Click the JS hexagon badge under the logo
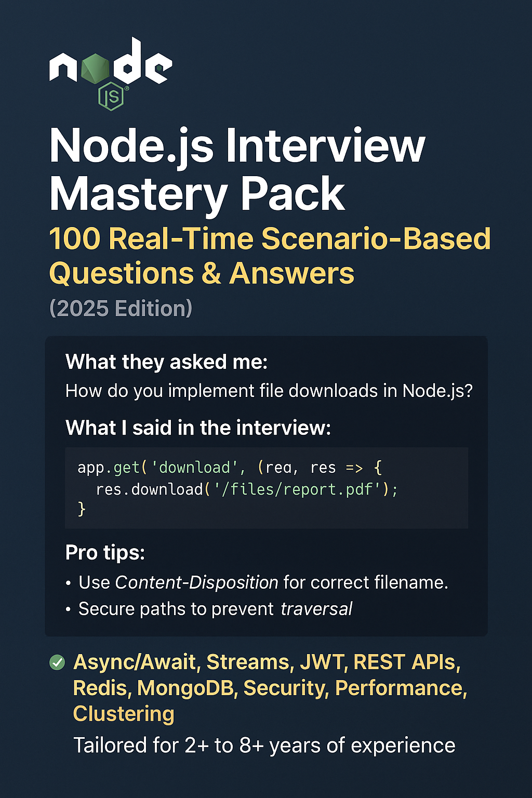This screenshot has height=798, width=532. tap(111, 96)
